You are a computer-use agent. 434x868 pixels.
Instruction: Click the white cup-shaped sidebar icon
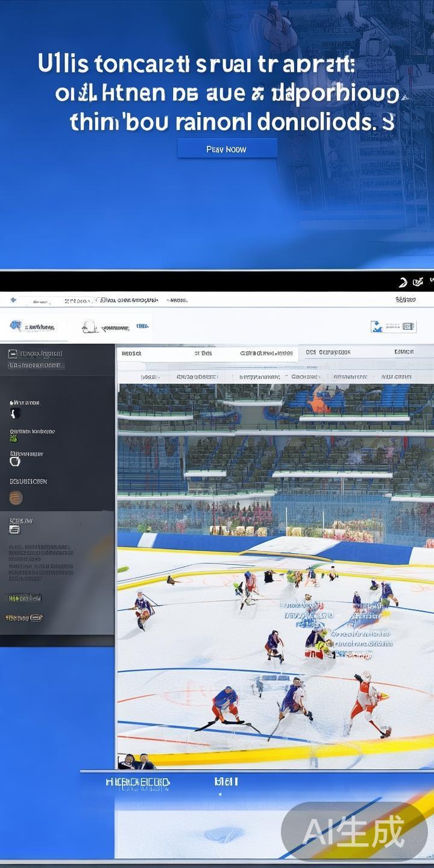(x=15, y=461)
